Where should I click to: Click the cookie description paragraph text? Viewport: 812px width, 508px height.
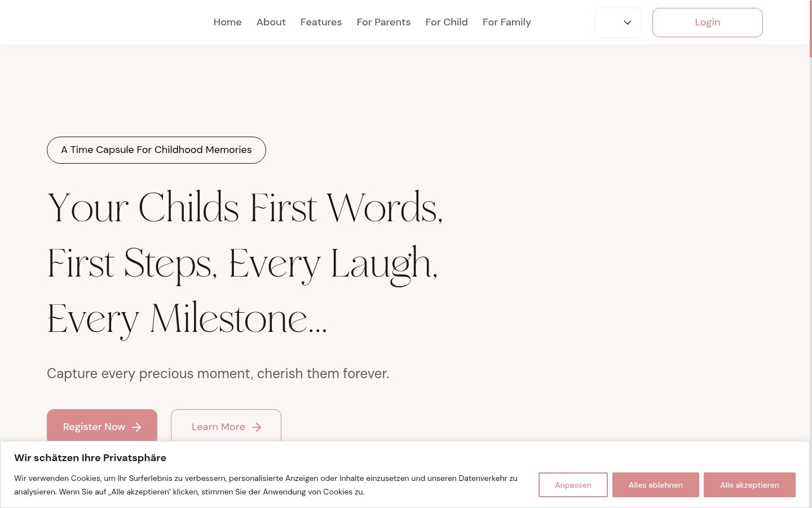point(266,485)
